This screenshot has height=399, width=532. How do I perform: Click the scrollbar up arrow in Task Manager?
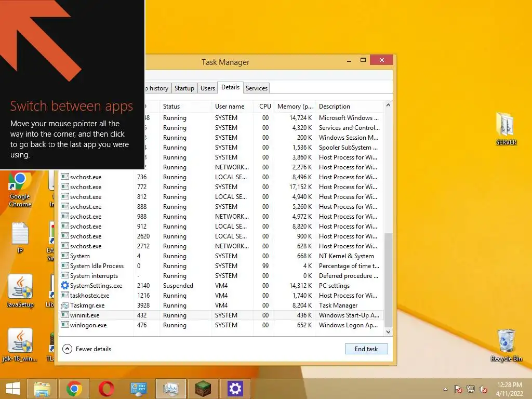[x=388, y=105]
